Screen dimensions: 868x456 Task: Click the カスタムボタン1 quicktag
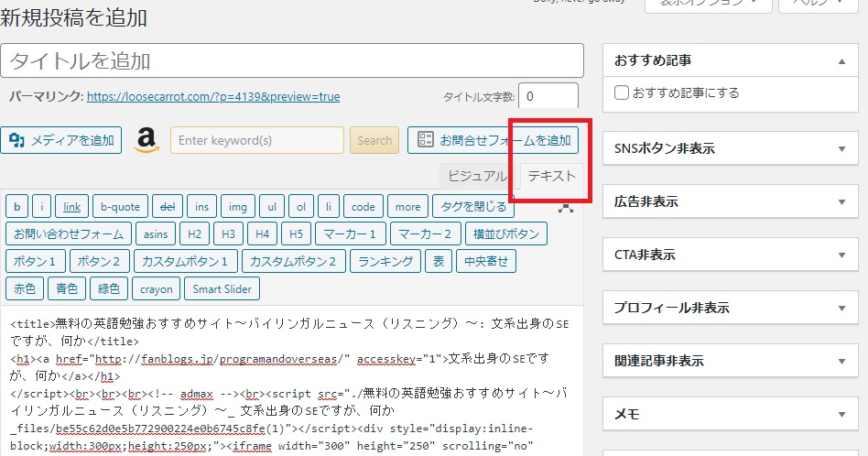click(186, 261)
